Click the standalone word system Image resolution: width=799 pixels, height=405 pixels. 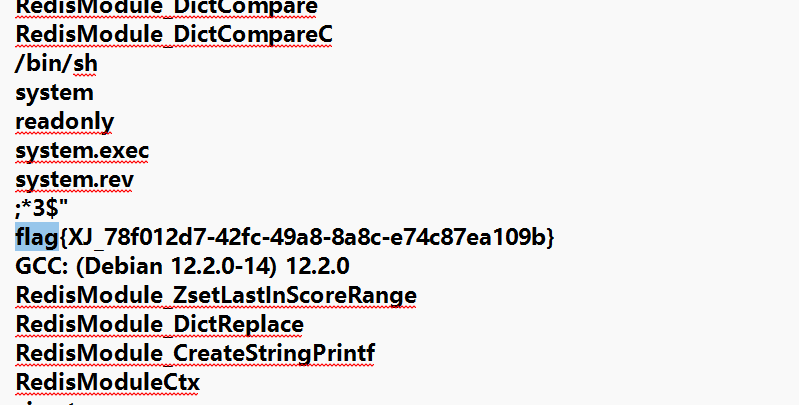54,93
